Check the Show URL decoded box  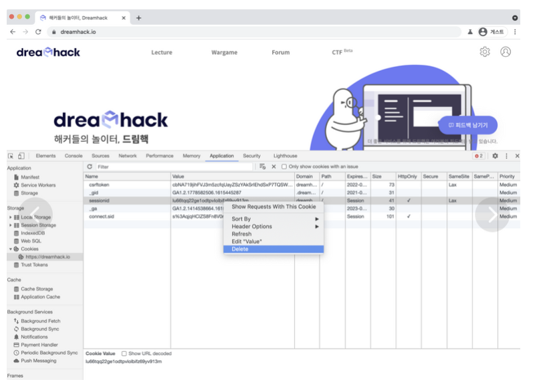click(x=124, y=353)
